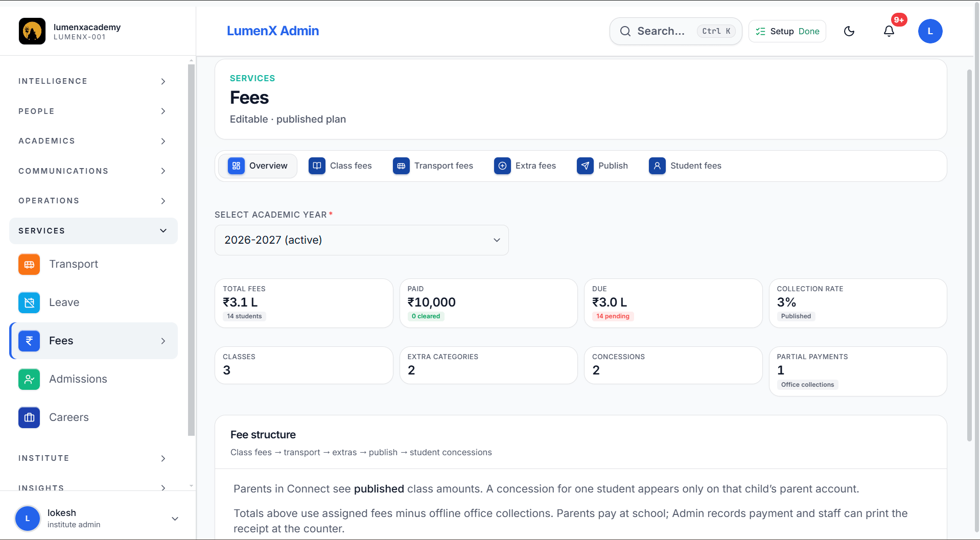Image resolution: width=980 pixels, height=540 pixels.
Task: Click the Collection Rate 3% card
Action: click(858, 303)
